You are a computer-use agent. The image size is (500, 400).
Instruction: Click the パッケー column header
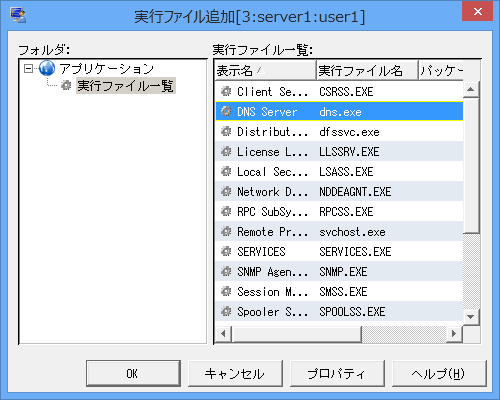(441, 70)
